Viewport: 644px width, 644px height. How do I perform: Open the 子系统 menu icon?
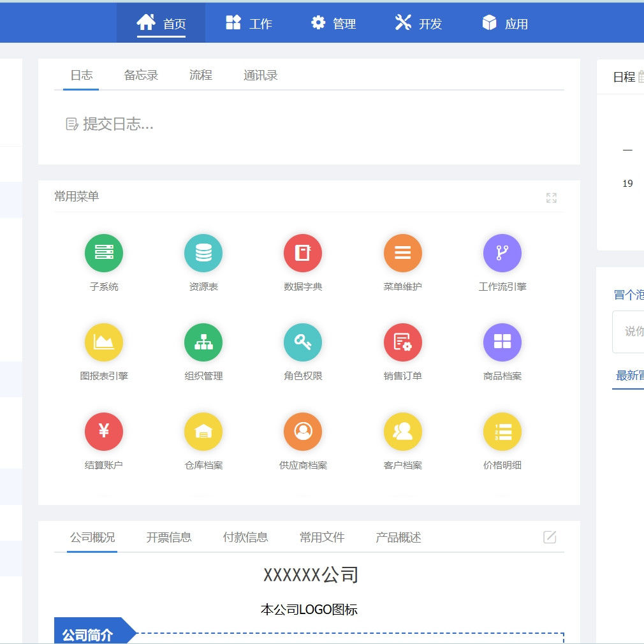(x=103, y=253)
